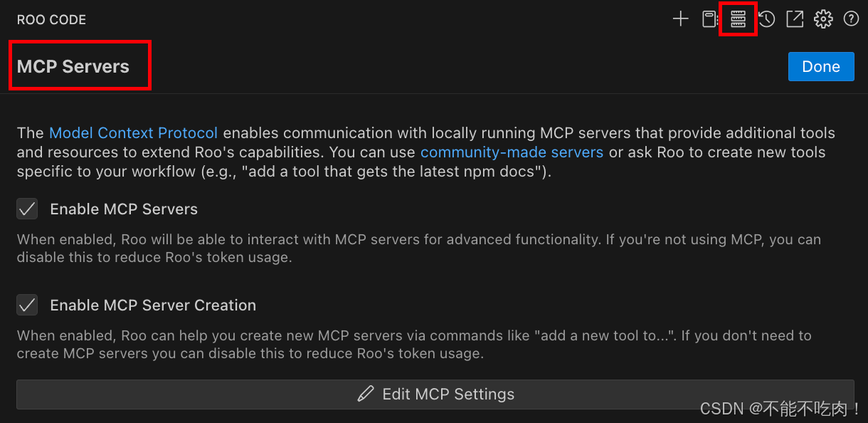
Task: Click Edit MCP Settings button
Action: [435, 394]
